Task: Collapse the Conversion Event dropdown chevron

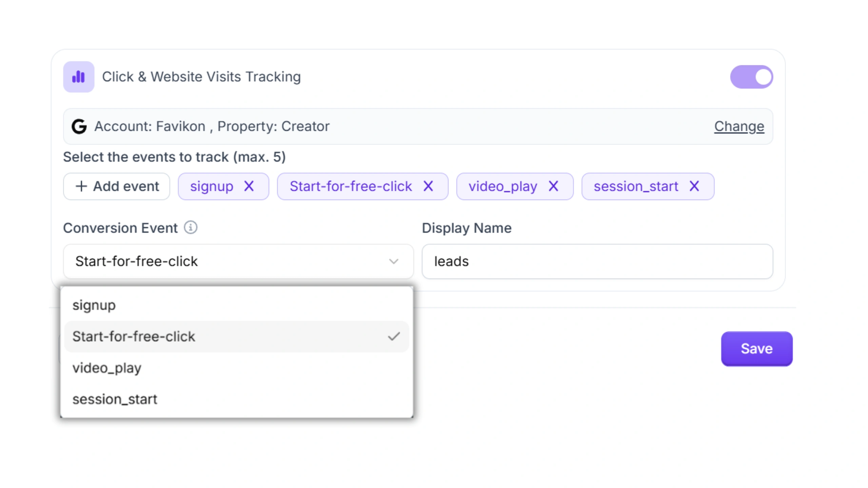Action: [x=393, y=261]
